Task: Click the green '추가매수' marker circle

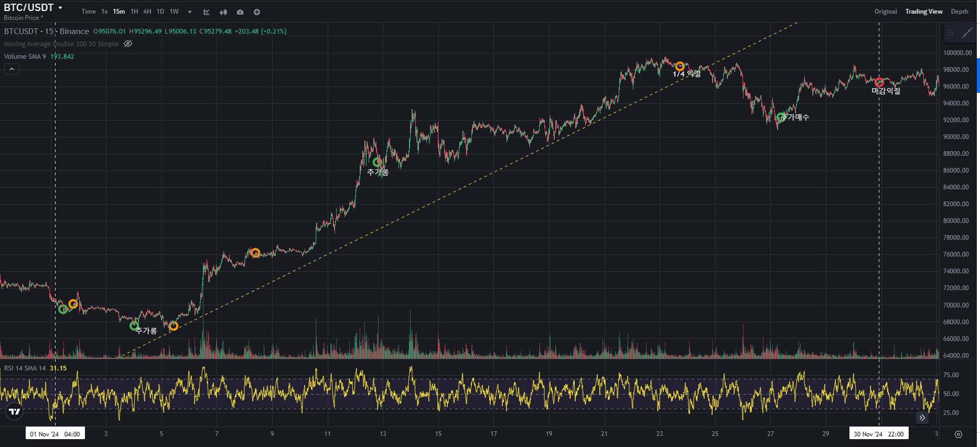Action: [781, 118]
